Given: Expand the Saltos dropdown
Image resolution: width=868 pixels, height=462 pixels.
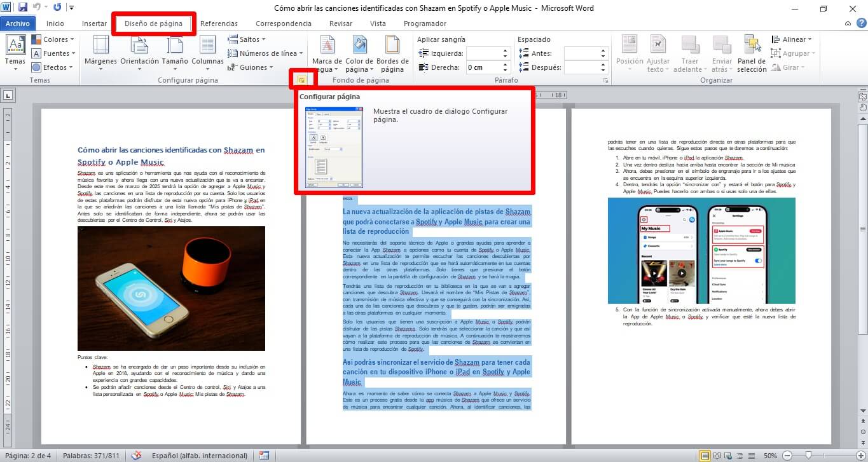Looking at the screenshot, I should pos(247,39).
